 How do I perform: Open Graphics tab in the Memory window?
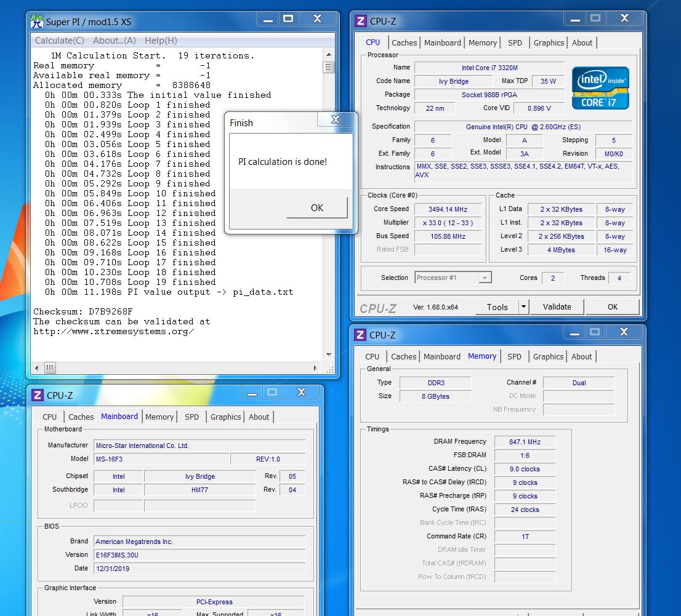point(548,356)
